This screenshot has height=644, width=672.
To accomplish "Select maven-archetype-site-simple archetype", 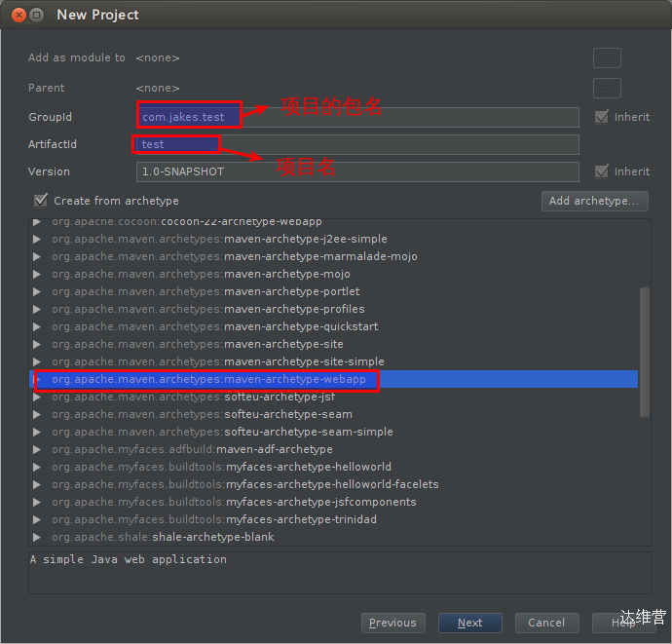I will (x=333, y=361).
